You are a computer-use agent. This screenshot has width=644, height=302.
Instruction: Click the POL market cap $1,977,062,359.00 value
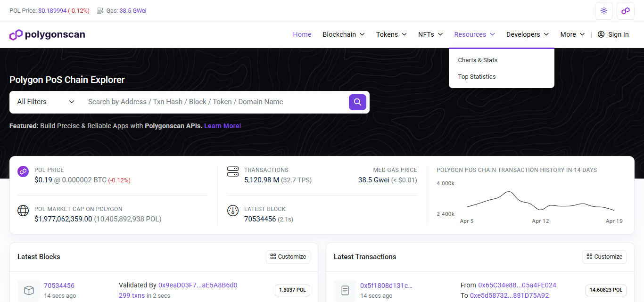pyautogui.click(x=63, y=219)
